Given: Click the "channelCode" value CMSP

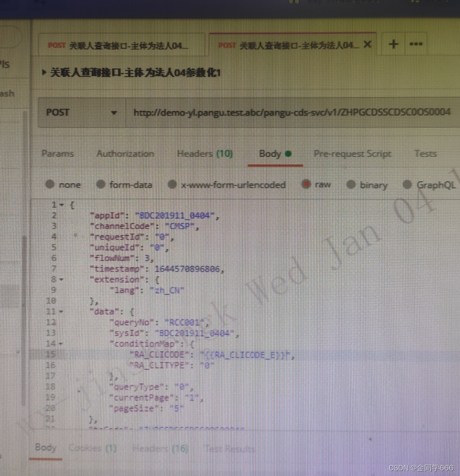Looking at the screenshot, I should click(180, 226).
